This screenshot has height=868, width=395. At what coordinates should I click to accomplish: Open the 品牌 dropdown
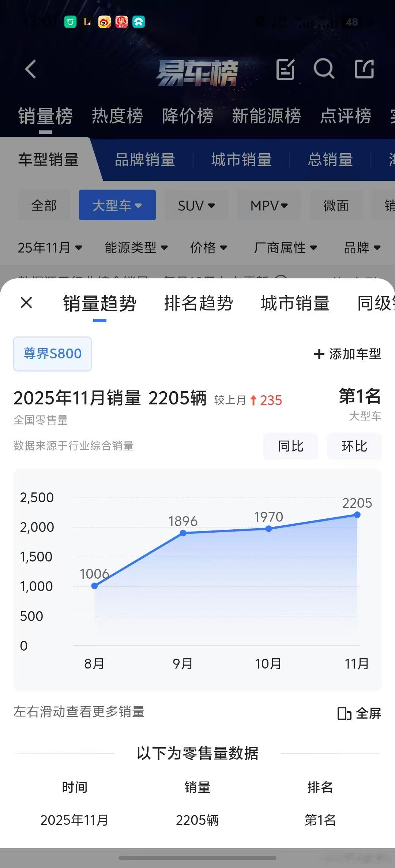point(362,248)
